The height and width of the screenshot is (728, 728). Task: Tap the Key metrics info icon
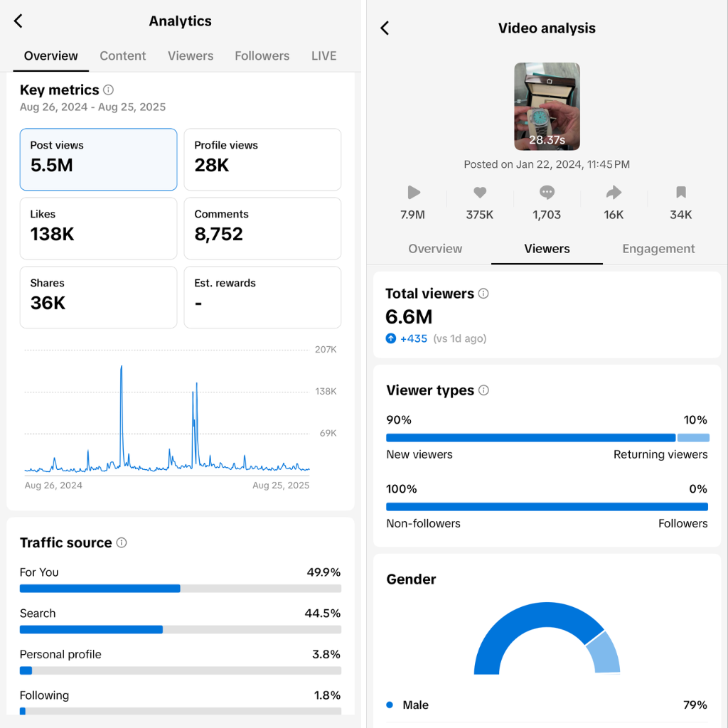pos(108,90)
